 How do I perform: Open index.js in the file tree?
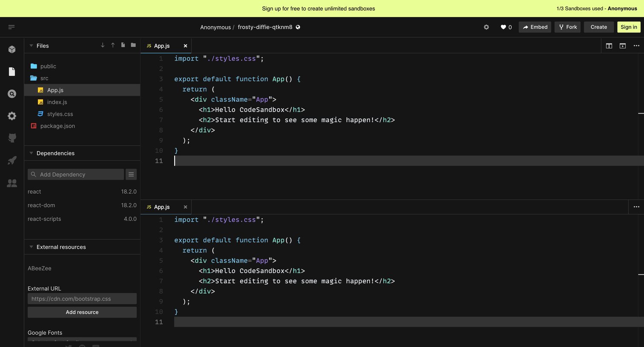pos(82,102)
